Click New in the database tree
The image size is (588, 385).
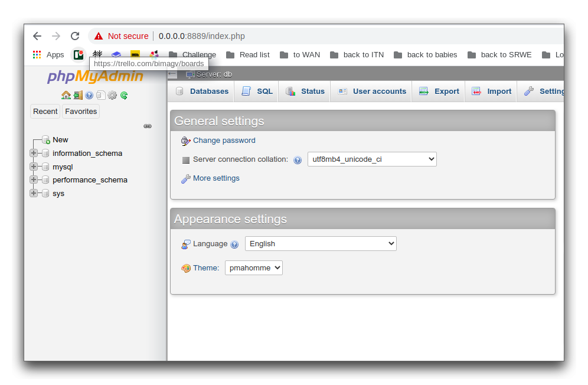(x=60, y=140)
